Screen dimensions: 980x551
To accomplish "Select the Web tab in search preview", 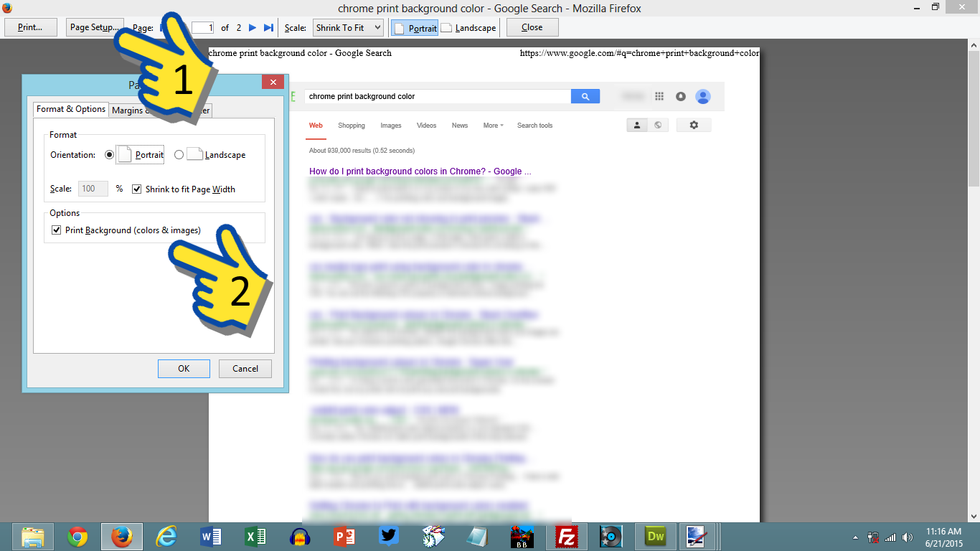I will 316,126.
